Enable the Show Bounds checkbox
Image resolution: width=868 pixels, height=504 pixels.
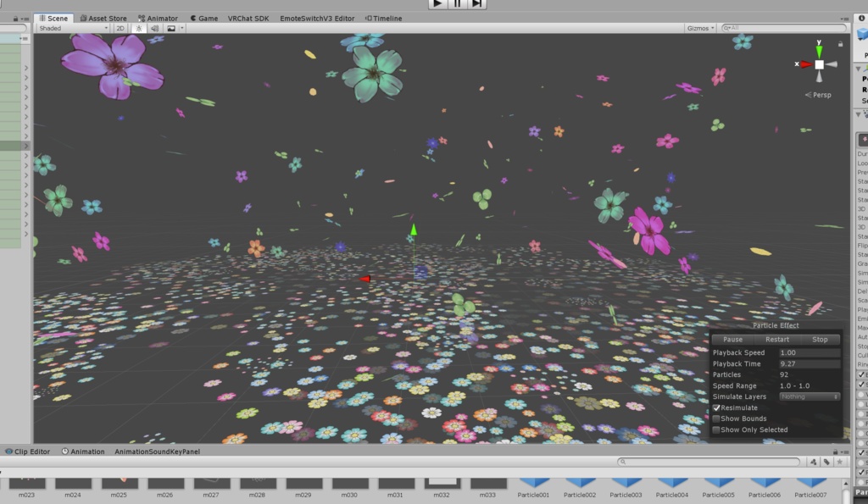coord(715,418)
